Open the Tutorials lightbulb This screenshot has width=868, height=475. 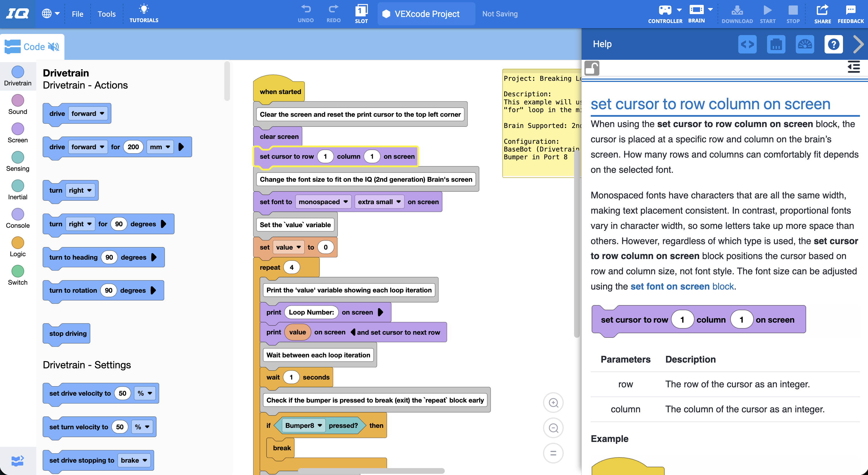[144, 14]
